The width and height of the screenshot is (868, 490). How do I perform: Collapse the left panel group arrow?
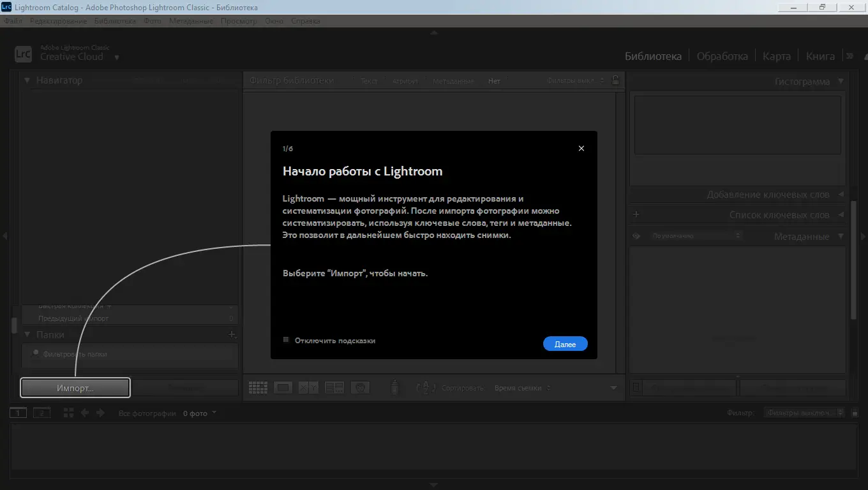[x=5, y=236]
